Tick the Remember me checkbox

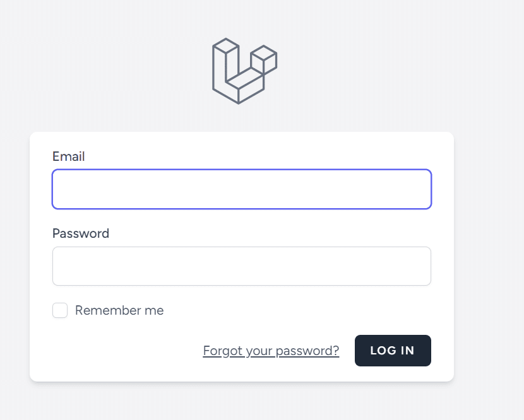pos(60,310)
